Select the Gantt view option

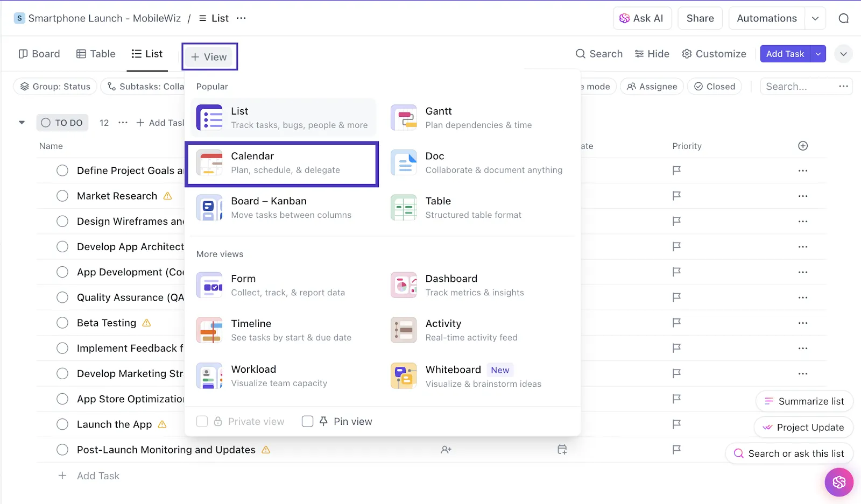tap(478, 117)
